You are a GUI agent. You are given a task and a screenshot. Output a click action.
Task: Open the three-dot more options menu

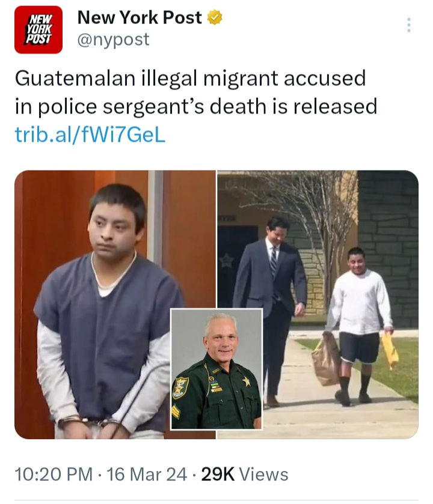[408, 25]
